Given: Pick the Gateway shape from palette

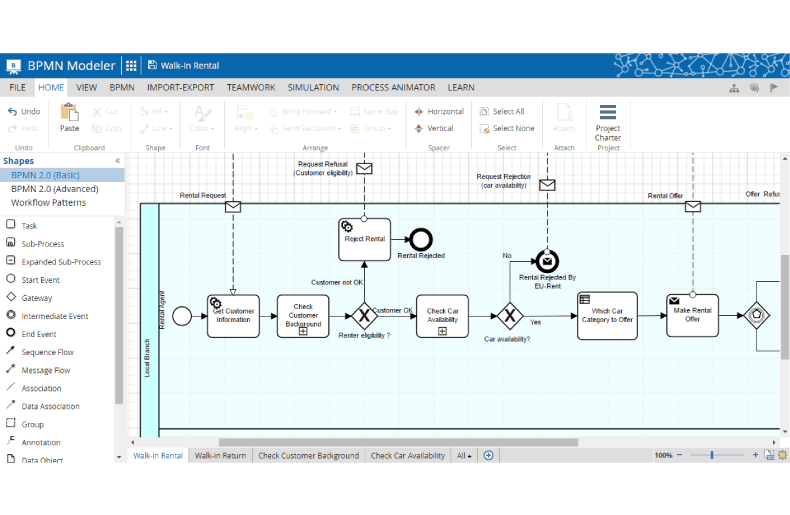Looking at the screenshot, I should tap(36, 298).
